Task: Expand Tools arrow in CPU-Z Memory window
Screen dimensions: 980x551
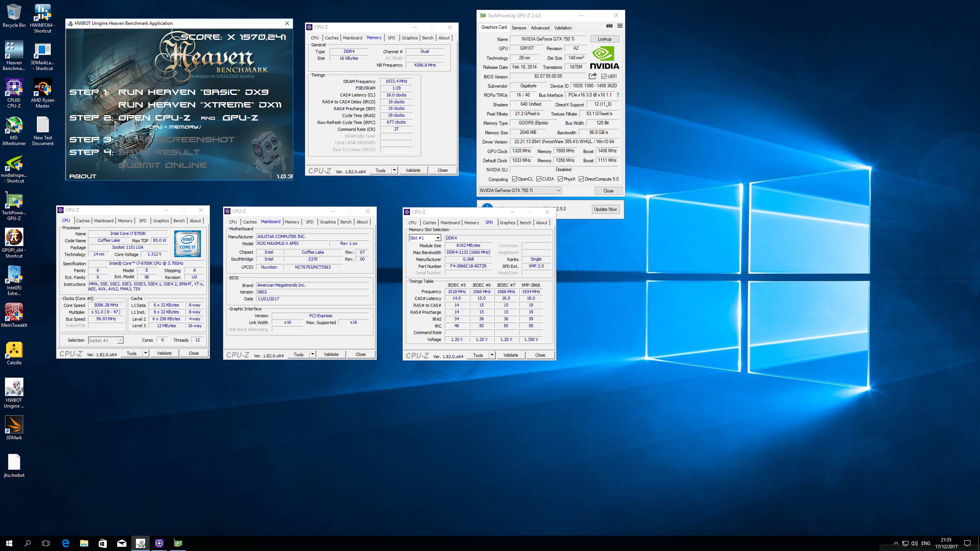Action: pos(395,170)
